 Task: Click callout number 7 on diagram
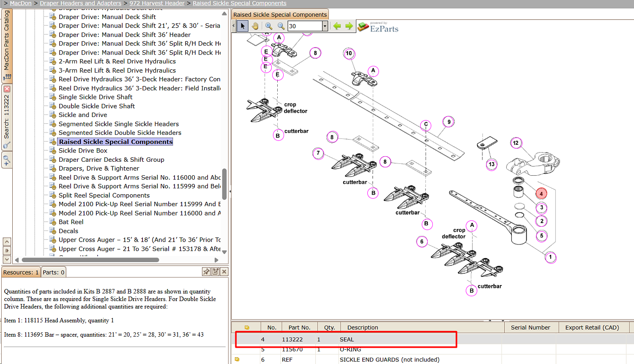318,153
